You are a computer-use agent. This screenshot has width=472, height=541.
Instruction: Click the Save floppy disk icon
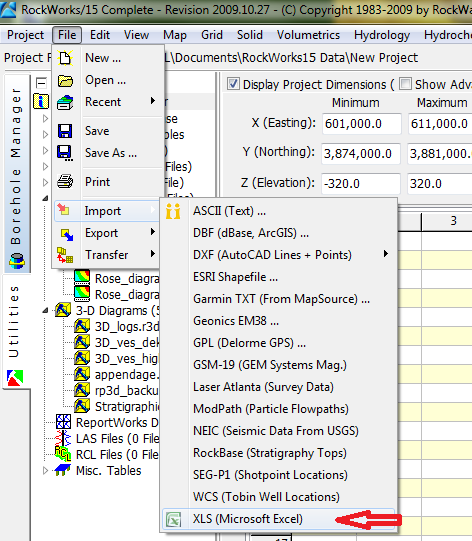point(65,131)
